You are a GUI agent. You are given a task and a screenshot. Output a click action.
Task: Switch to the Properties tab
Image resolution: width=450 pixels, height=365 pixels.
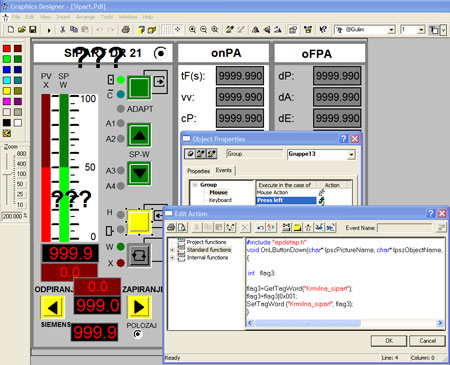(x=198, y=171)
